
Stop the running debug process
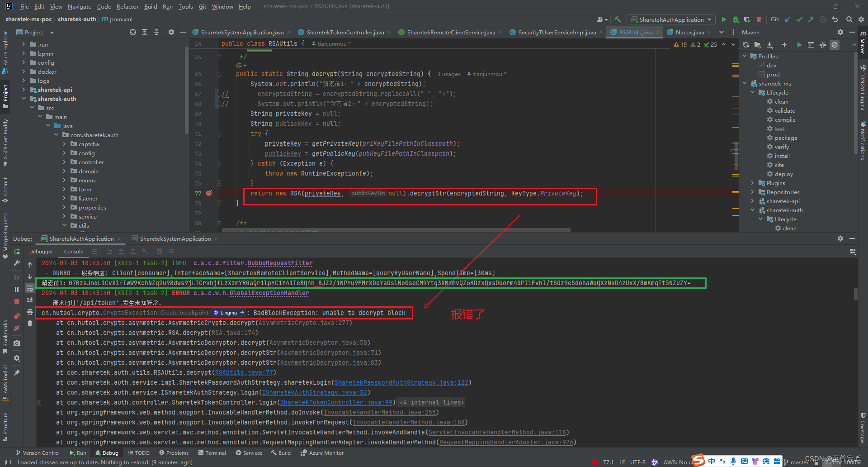pos(17,301)
